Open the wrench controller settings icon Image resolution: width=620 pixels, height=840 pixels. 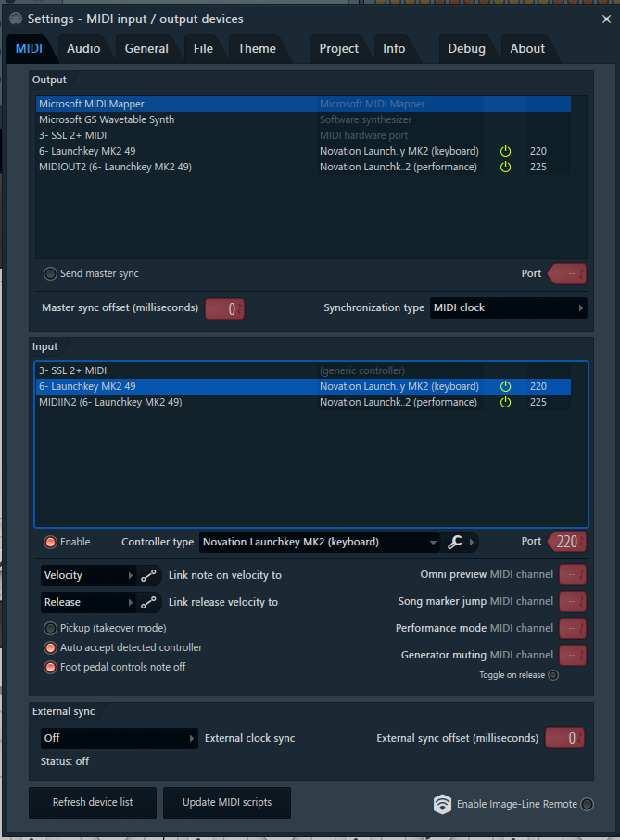coord(455,542)
